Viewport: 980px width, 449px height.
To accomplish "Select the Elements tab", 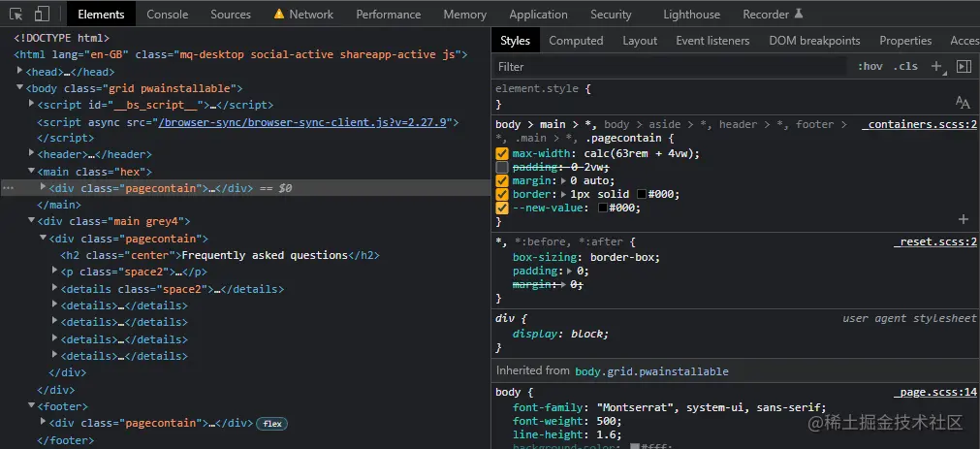I will [x=101, y=14].
